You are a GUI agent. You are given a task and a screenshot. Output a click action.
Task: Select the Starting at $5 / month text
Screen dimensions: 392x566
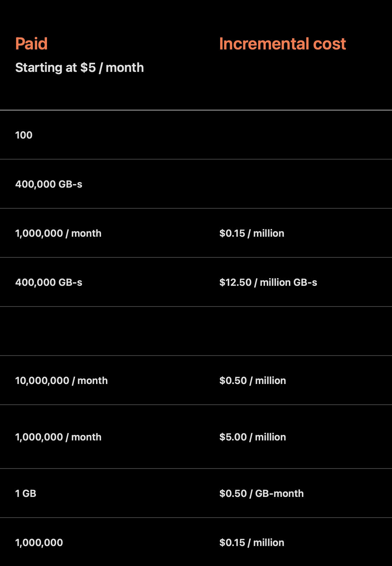click(x=80, y=68)
